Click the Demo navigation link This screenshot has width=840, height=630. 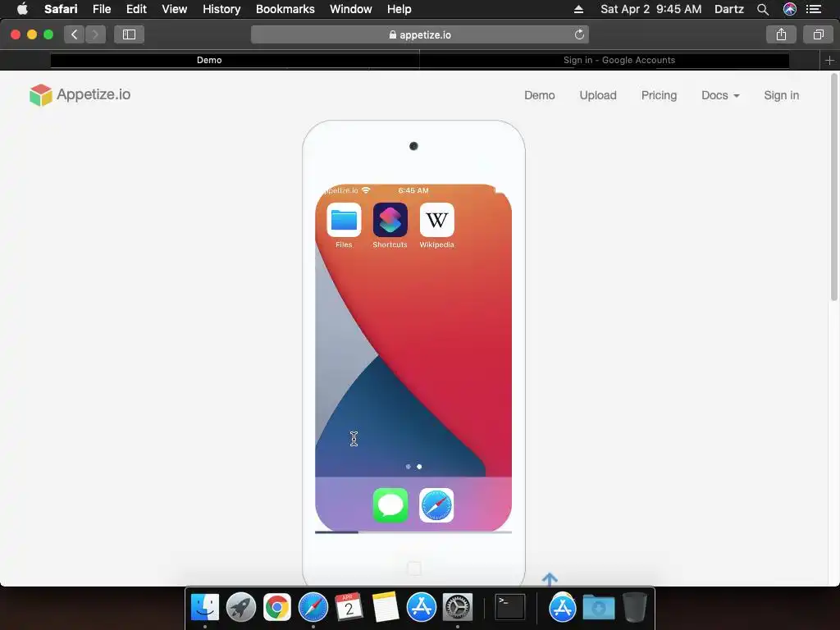pos(540,95)
